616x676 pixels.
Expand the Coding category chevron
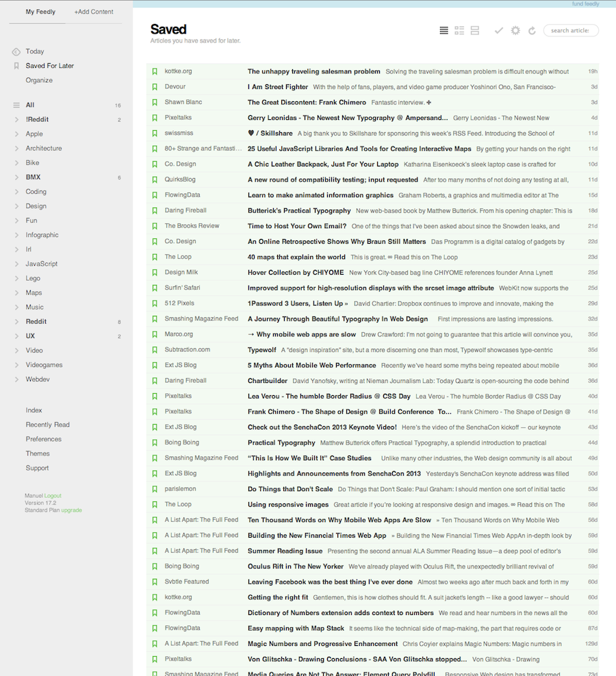click(16, 192)
